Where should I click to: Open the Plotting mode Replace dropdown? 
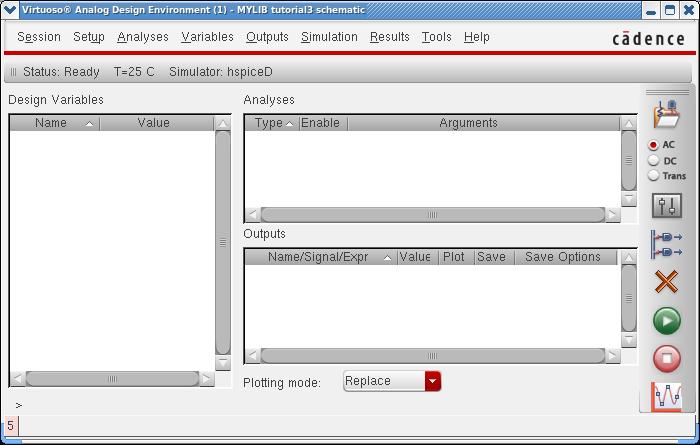tap(392, 381)
